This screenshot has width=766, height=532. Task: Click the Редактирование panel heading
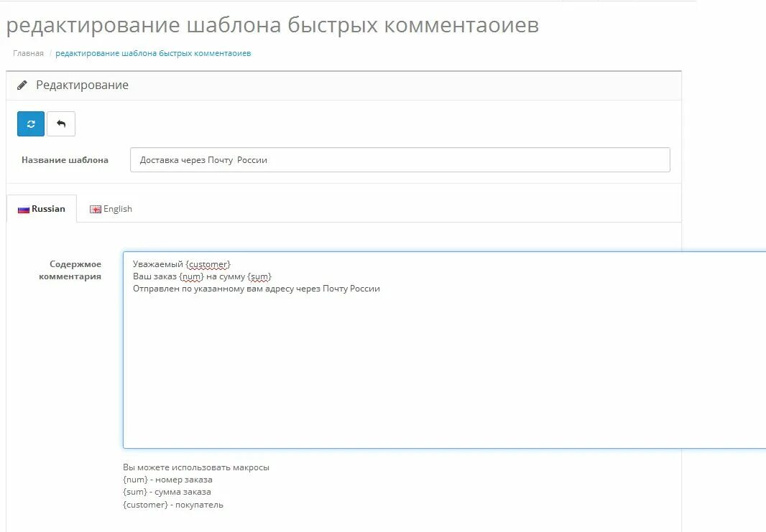[x=82, y=85]
